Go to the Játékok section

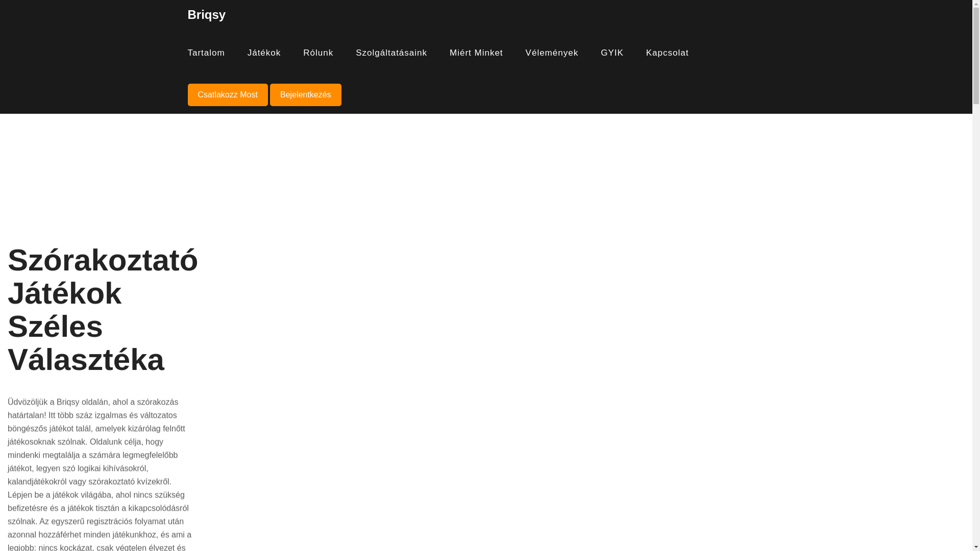coord(264,53)
